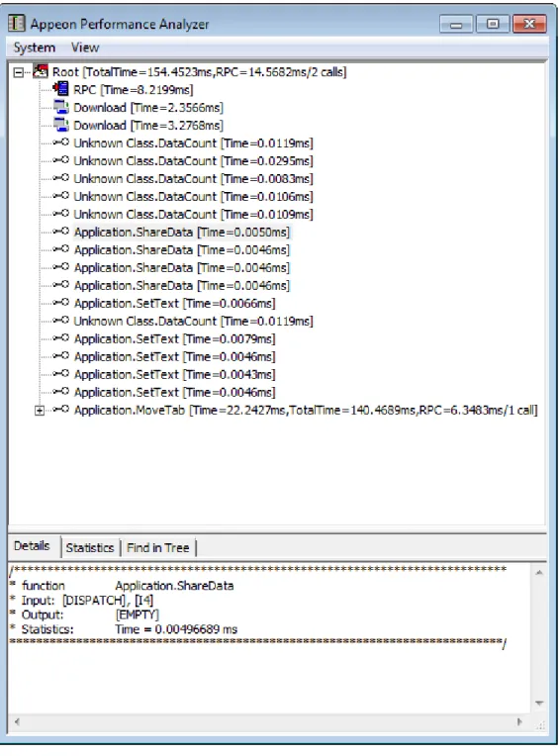
Task: Click the function icon of SetText 0.0043ms
Action: click(x=60, y=374)
